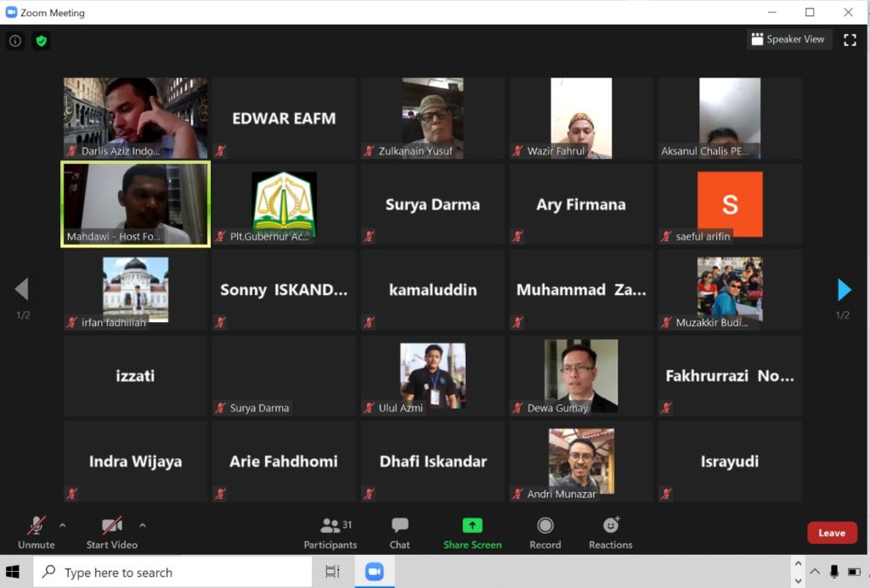Image resolution: width=870 pixels, height=588 pixels.
Task: Select Mahdawi host video tile
Action: click(135, 204)
